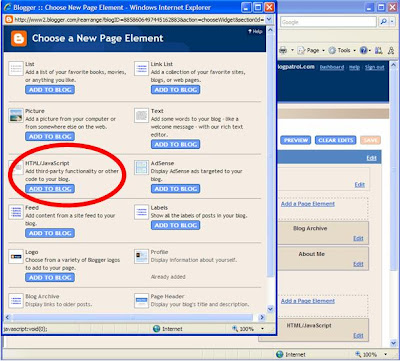Click the Internet zone globe in main window status bar
This screenshot has width=400, height=361.
click(280, 354)
